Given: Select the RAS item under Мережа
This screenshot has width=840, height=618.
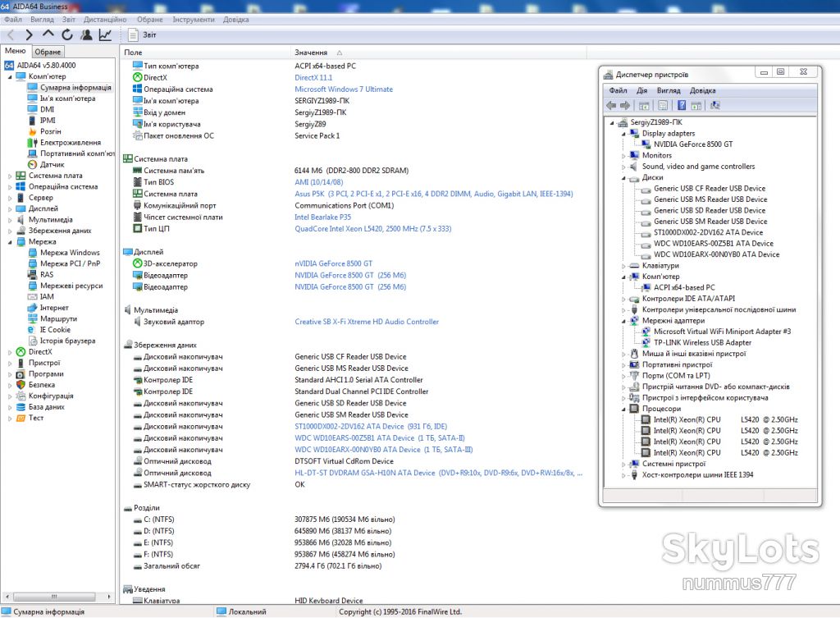Looking at the screenshot, I should click(x=47, y=274).
